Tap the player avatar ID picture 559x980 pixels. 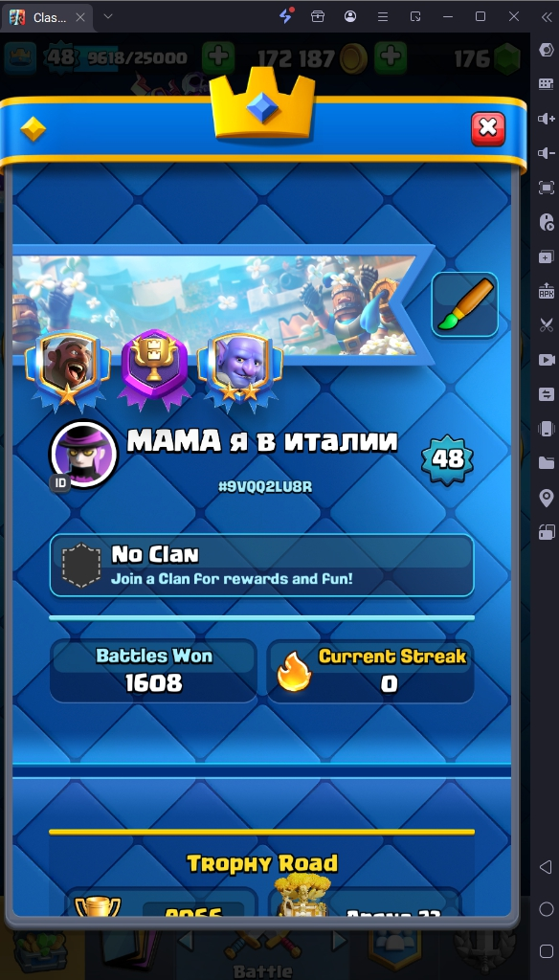pyautogui.click(x=84, y=454)
